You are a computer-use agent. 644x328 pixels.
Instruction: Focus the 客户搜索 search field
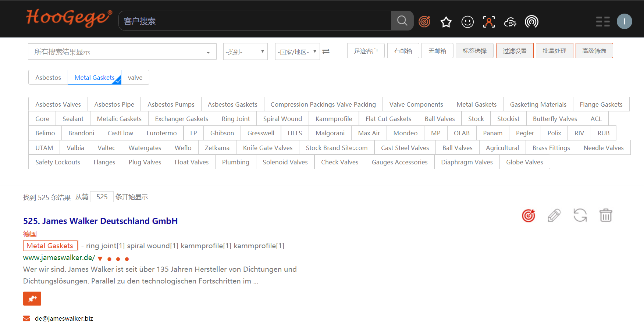click(255, 21)
